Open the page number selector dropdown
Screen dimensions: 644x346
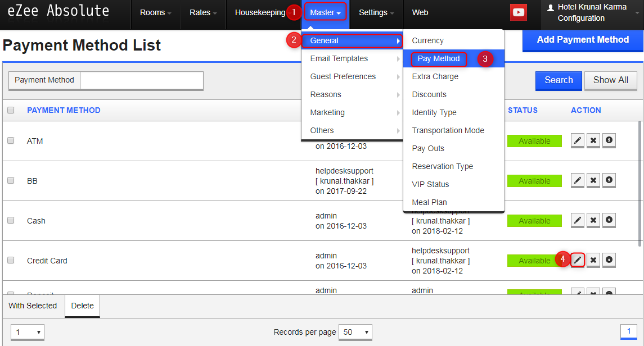click(x=28, y=332)
